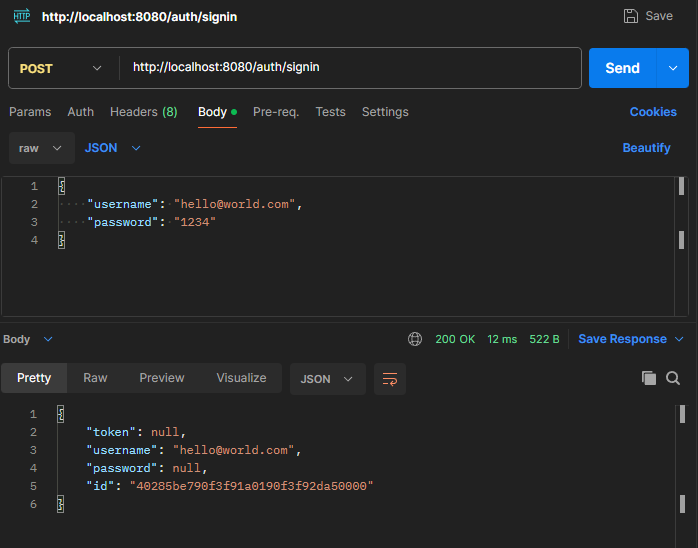Open the Cookies link
The height and width of the screenshot is (548, 698).
(653, 112)
